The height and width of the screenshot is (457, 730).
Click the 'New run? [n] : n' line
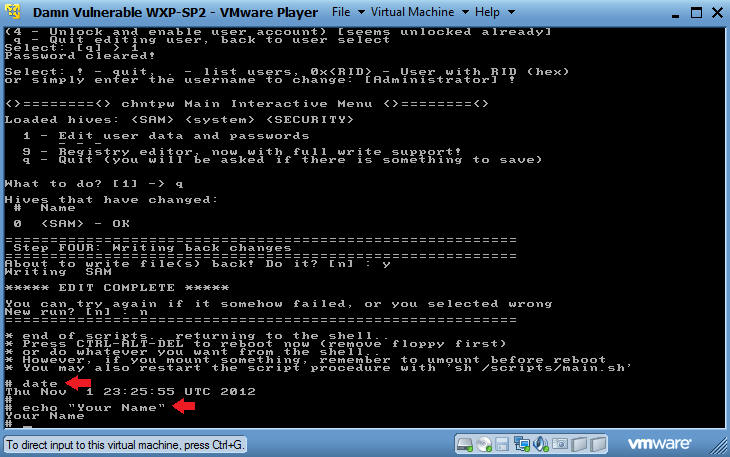(76, 312)
